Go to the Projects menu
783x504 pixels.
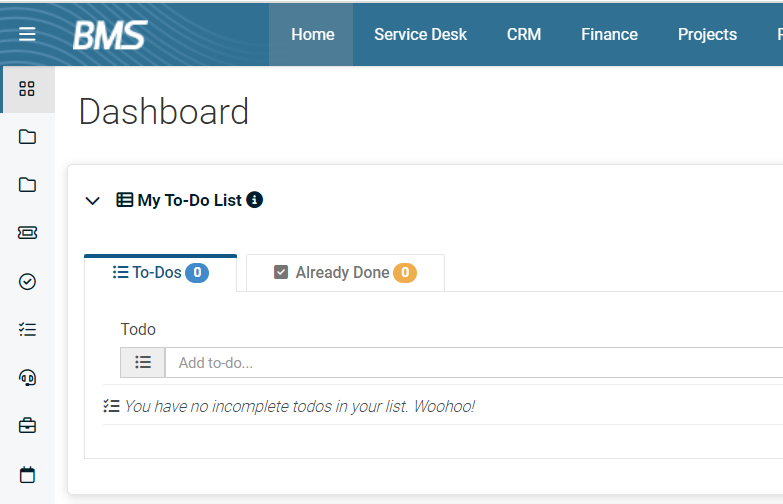707,34
